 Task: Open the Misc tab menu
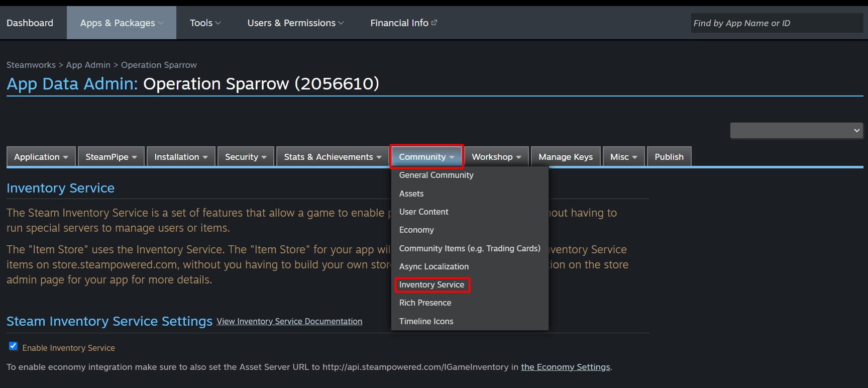[623, 157]
